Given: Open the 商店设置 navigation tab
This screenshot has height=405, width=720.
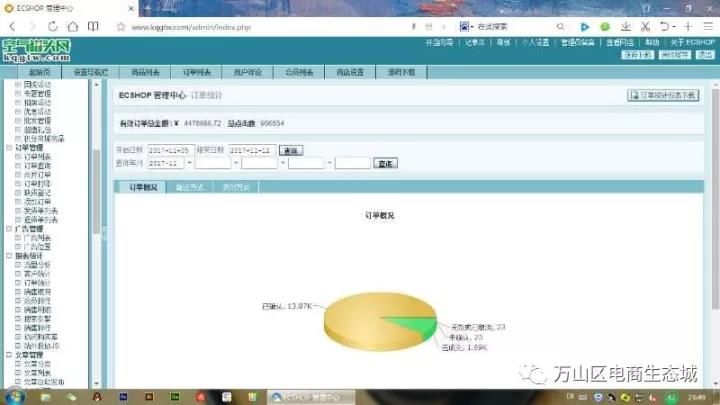Looking at the screenshot, I should click(350, 72).
